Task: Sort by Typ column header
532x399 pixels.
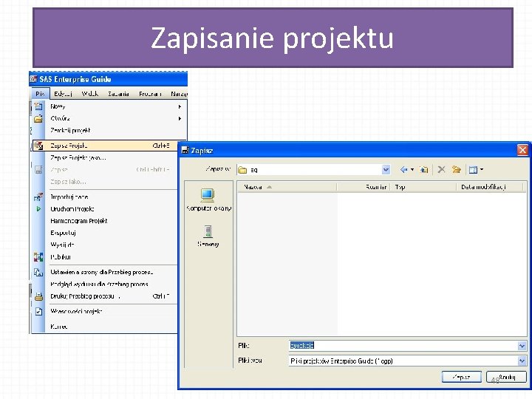Action: click(423, 187)
